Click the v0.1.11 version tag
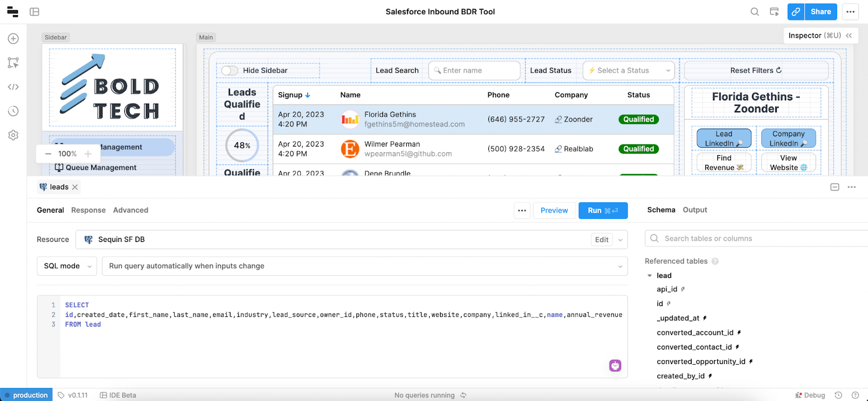Image resolution: width=868 pixels, height=401 pixels. (x=73, y=395)
